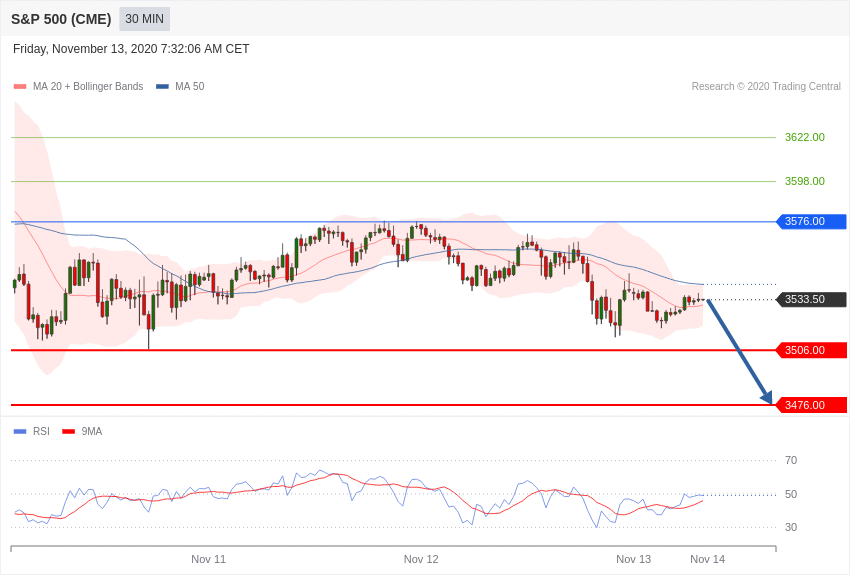850x576 pixels.
Task: Click the Research © 2020 Trading Central credit
Action: click(x=766, y=86)
